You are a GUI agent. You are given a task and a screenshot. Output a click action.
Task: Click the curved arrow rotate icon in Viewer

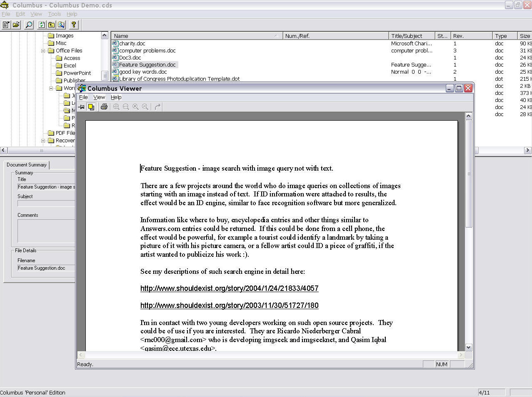(x=157, y=107)
